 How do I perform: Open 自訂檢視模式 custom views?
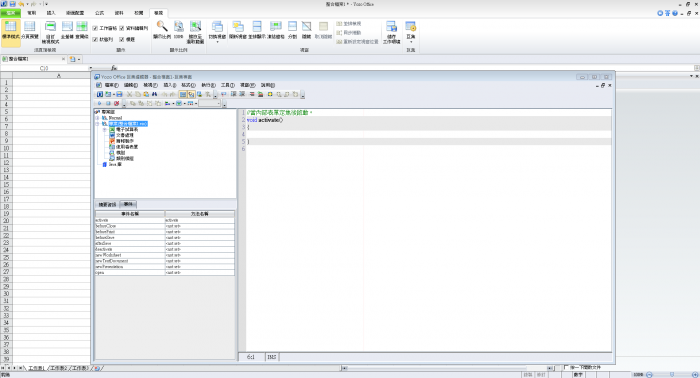50,32
